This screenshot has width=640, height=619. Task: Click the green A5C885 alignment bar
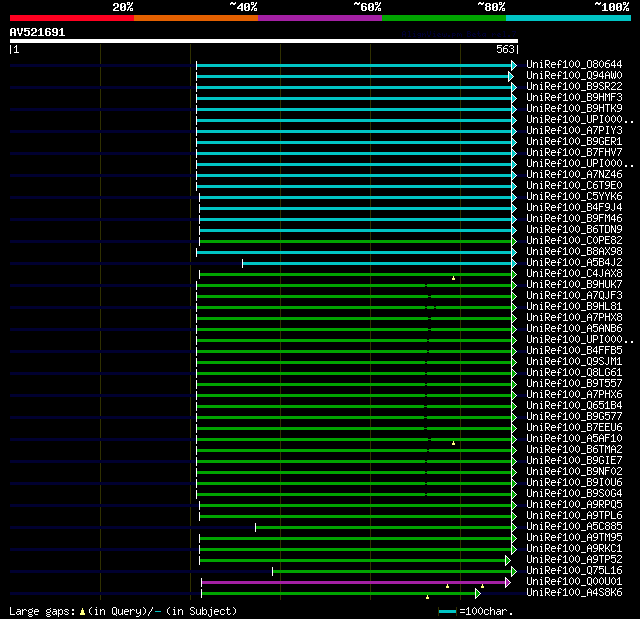384,528
